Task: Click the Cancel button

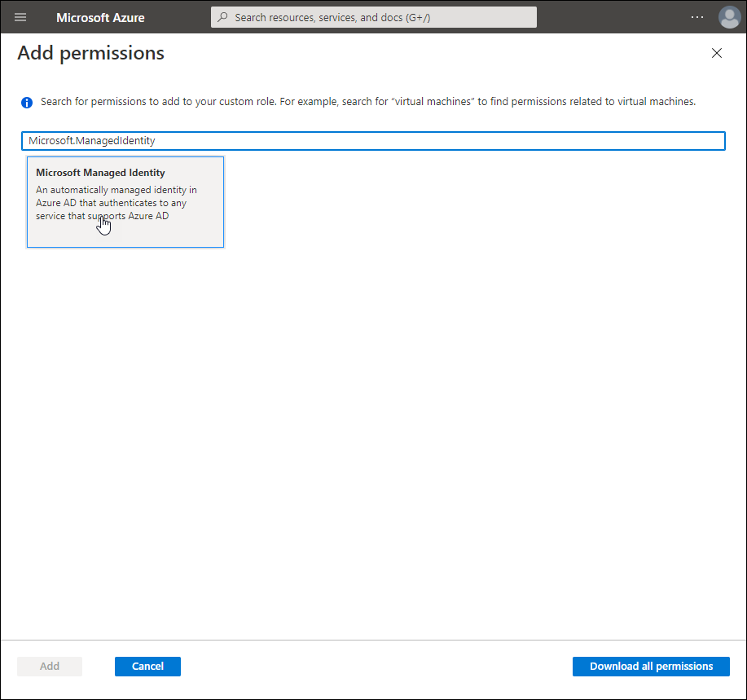Action: coord(147,667)
